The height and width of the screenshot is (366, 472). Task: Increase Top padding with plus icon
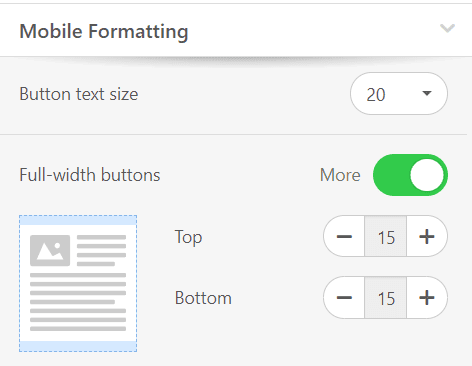click(427, 236)
